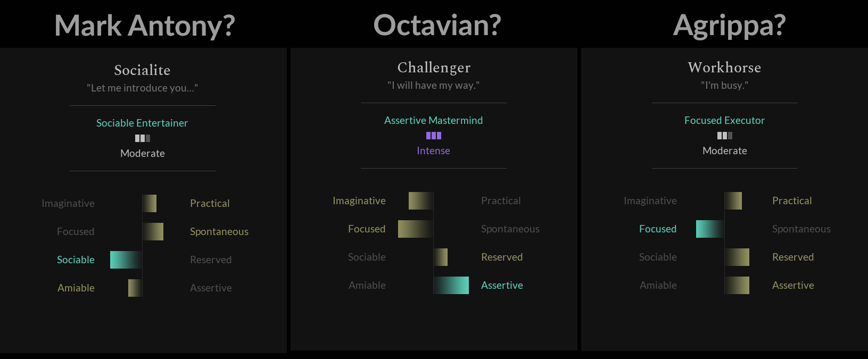Screen dimensions: 868x359
Task: Click the Intense label in Challenger card
Action: tap(434, 151)
